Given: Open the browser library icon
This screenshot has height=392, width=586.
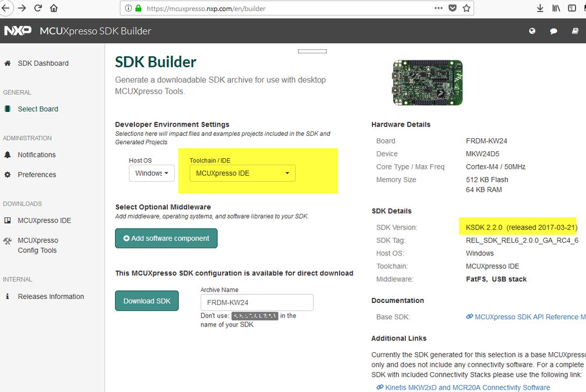Looking at the screenshot, I should point(556,8).
